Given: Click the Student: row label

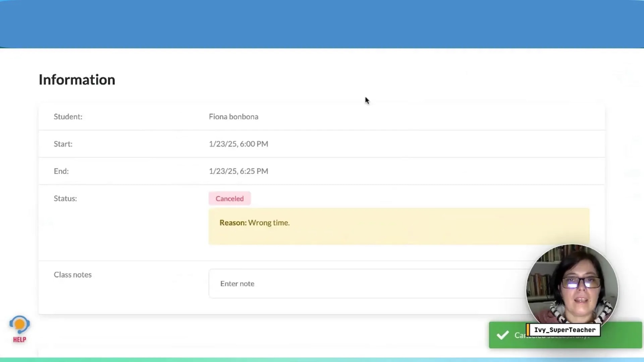Looking at the screenshot, I should point(68,117).
